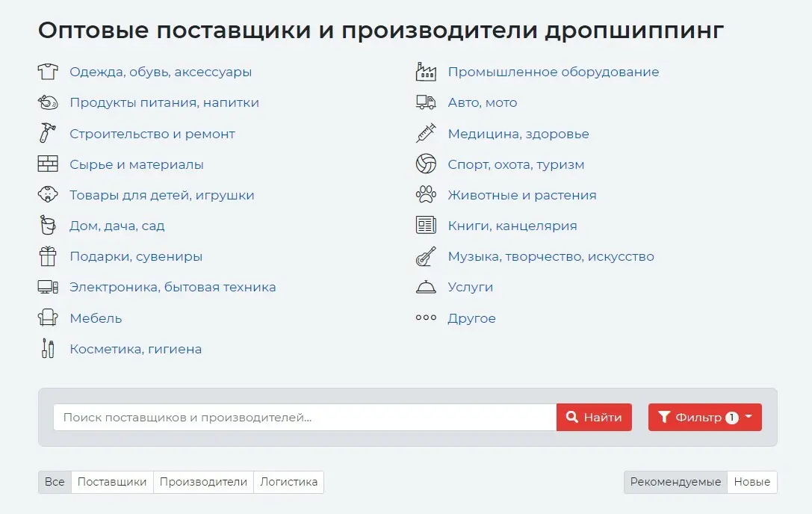This screenshot has height=514, width=812.
Task: Click the armchair furniture icon
Action: (x=48, y=318)
